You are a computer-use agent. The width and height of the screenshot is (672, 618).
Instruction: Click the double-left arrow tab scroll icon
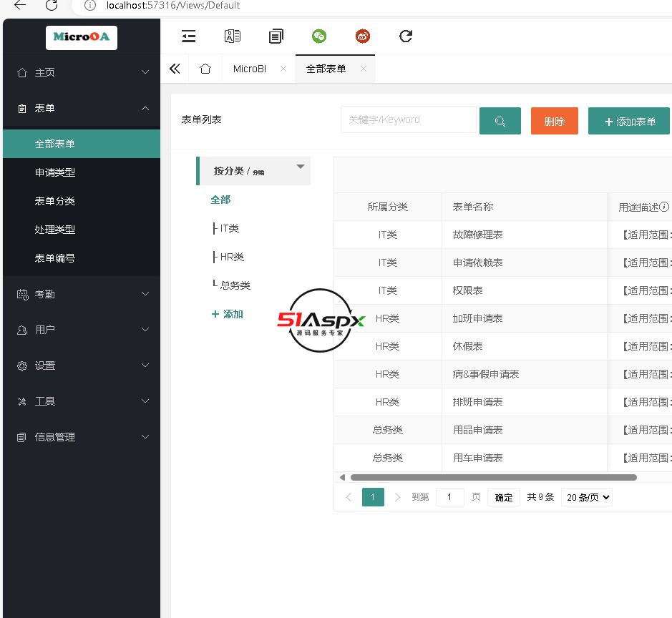point(175,69)
